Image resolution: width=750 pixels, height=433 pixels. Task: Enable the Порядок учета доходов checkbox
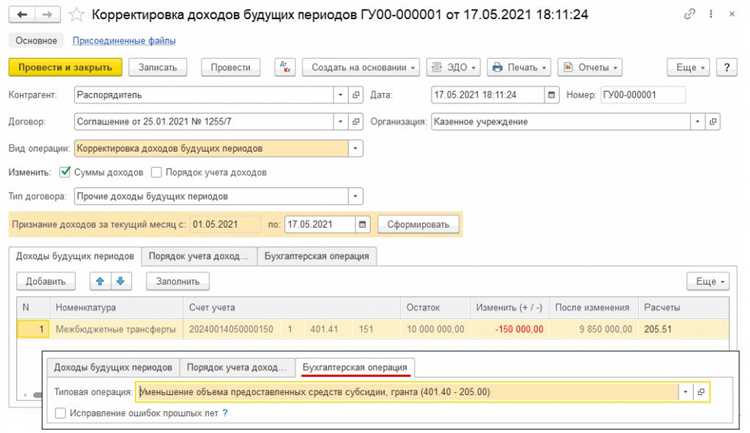click(156, 172)
